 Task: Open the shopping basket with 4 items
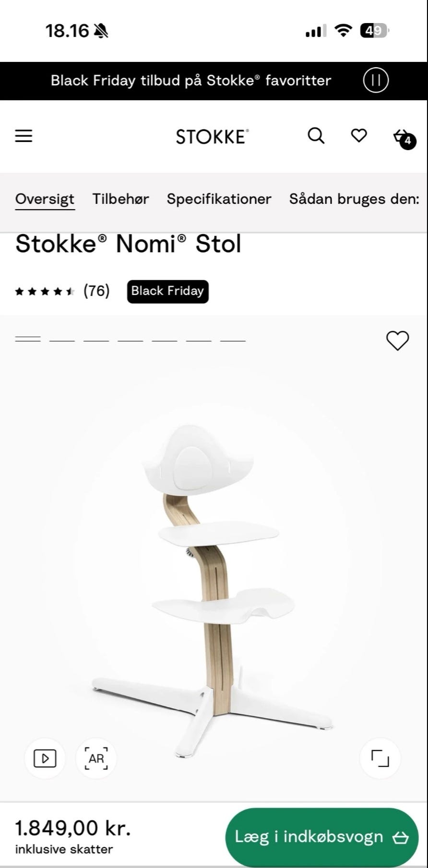(402, 138)
